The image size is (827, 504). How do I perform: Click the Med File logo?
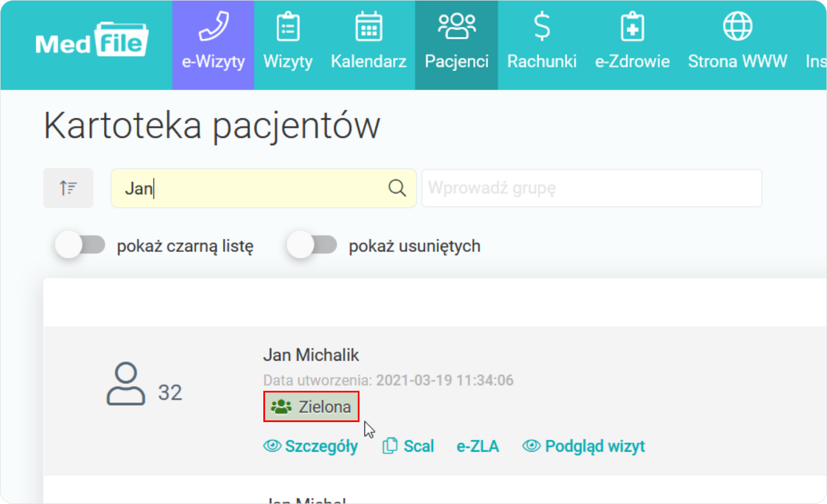[92, 40]
